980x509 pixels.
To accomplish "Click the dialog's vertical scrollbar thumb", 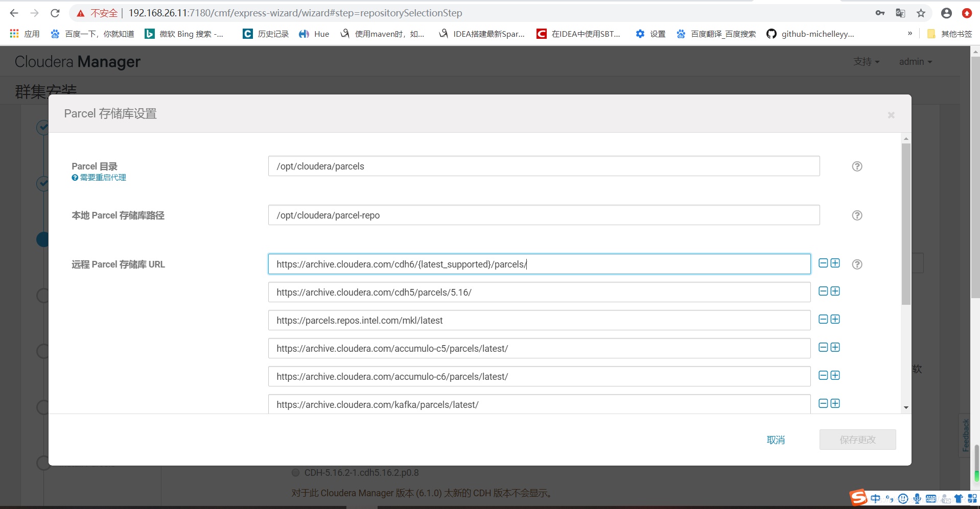I will [906, 225].
